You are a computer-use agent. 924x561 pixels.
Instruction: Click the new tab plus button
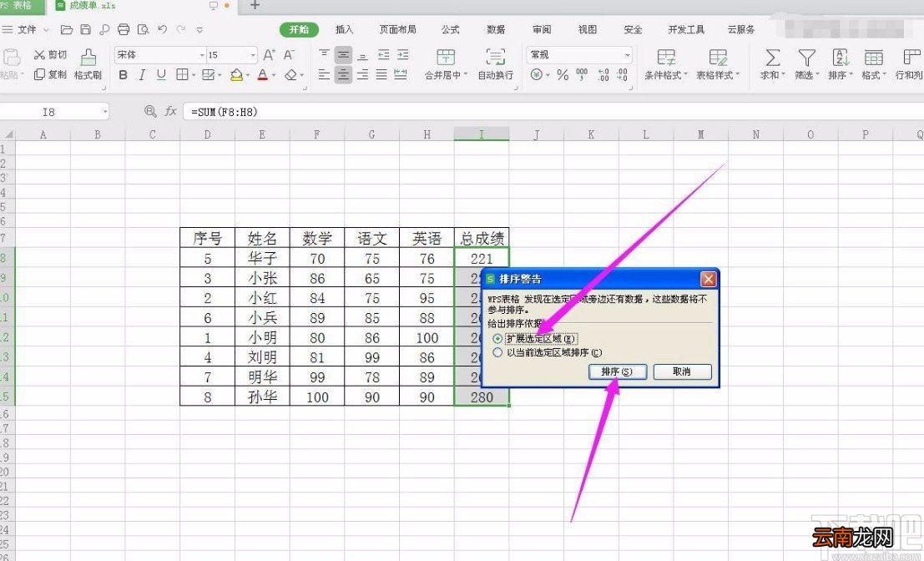[255, 5]
